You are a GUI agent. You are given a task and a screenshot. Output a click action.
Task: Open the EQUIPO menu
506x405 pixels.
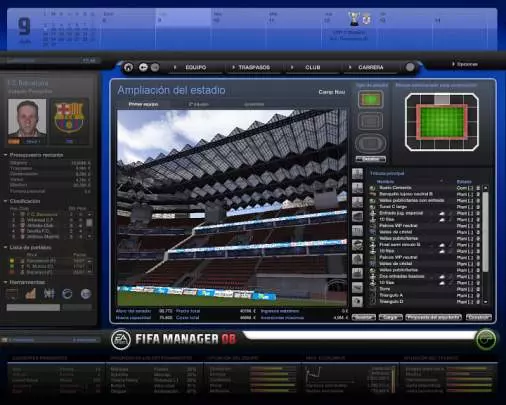click(196, 67)
